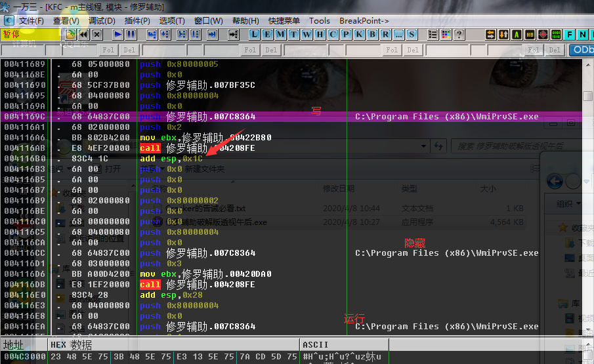Click the blue Back arrow in right Explorer window

point(555,182)
